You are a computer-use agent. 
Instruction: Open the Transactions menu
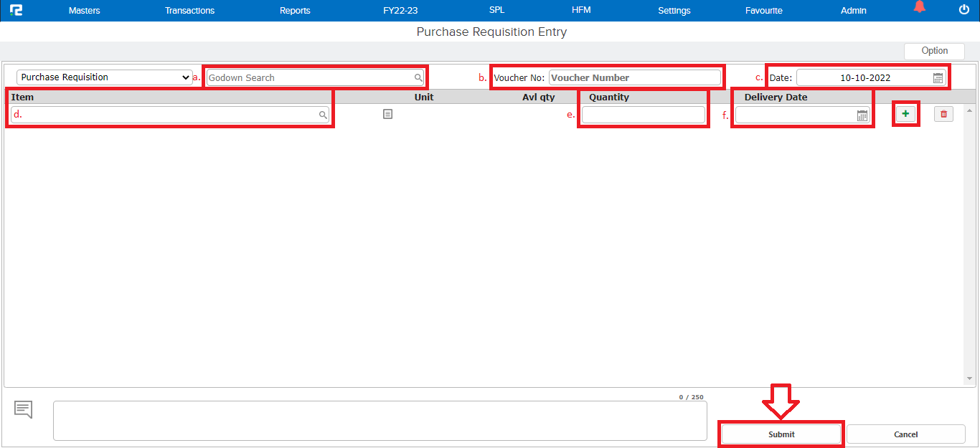click(189, 11)
